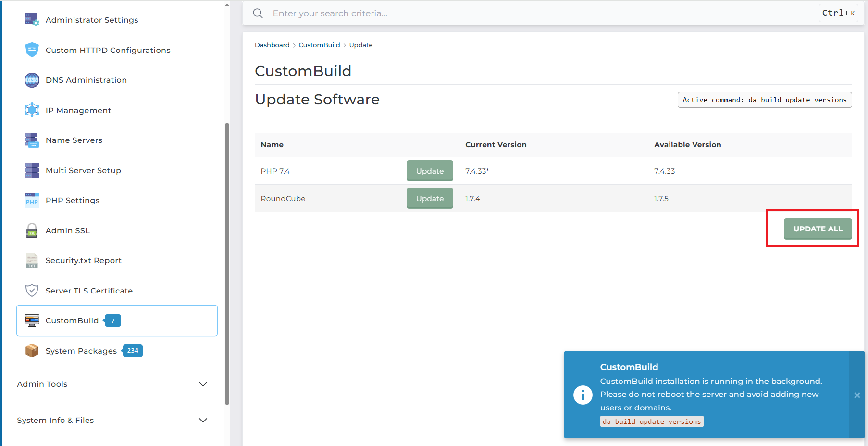The height and width of the screenshot is (446, 868).
Task: Close the CustomBuild notification popup
Action: (857, 395)
